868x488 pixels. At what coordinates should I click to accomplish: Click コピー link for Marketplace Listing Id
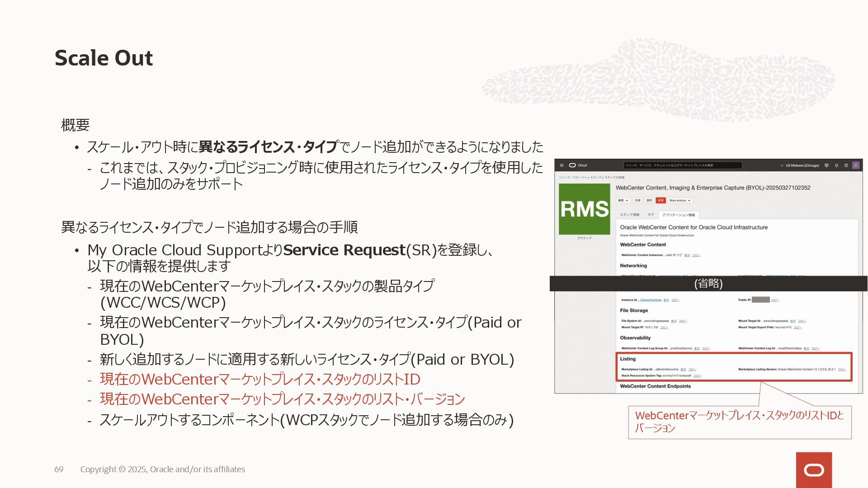click(x=692, y=370)
